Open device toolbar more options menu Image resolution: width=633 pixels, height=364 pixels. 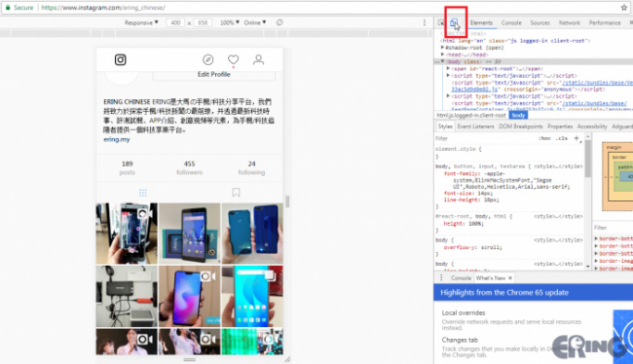425,22
